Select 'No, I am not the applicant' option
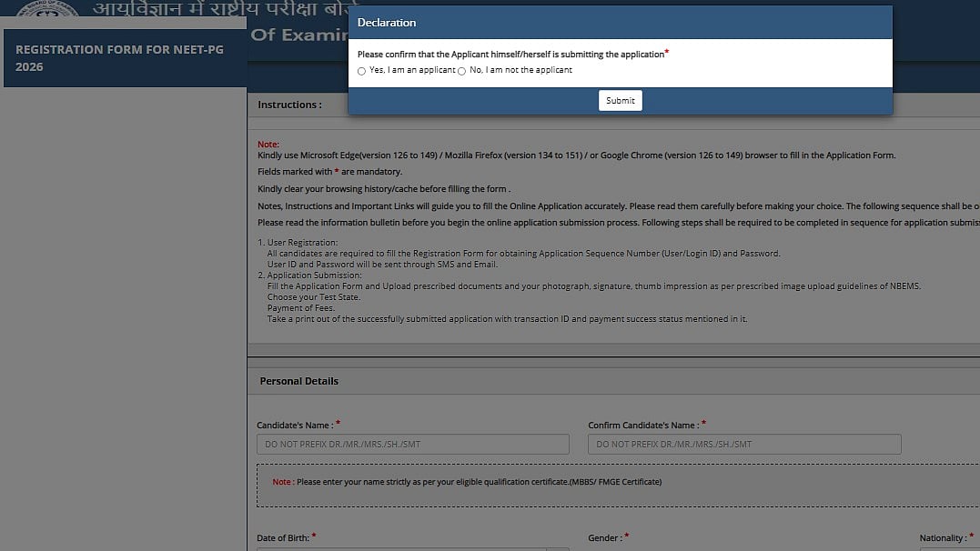This screenshot has width=980, height=551. [461, 71]
